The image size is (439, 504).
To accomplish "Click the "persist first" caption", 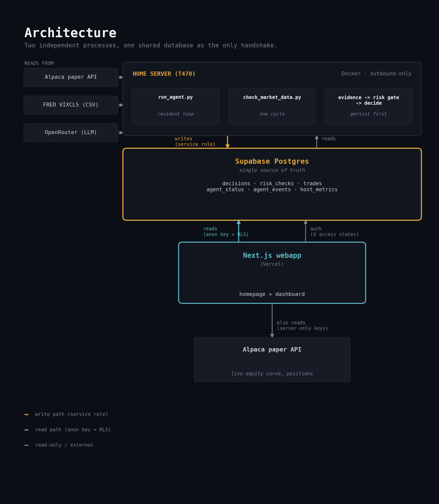I will tap(369, 114).
